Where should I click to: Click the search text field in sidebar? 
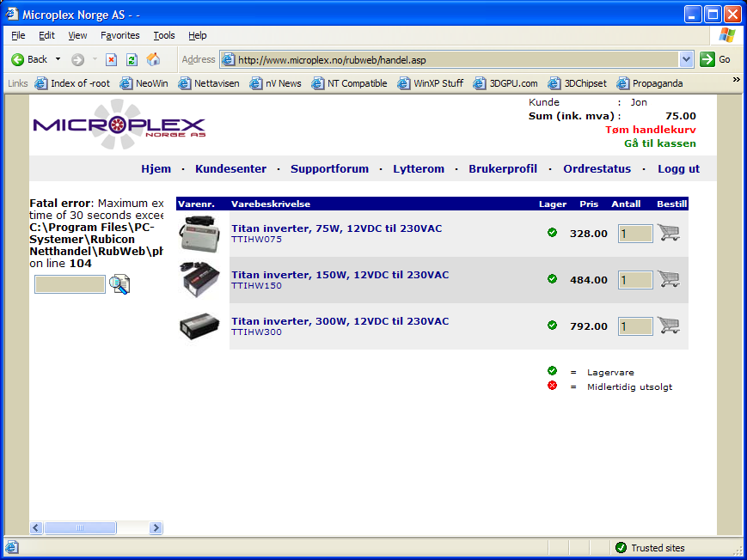(70, 284)
